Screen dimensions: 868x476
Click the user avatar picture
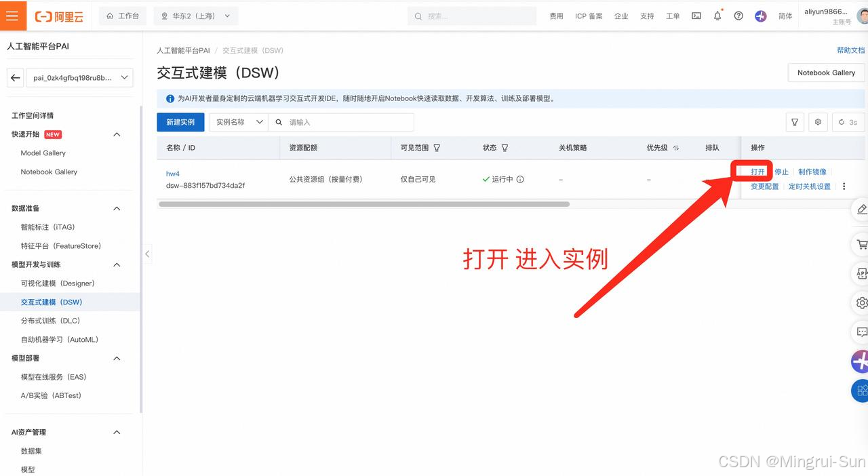863,16
